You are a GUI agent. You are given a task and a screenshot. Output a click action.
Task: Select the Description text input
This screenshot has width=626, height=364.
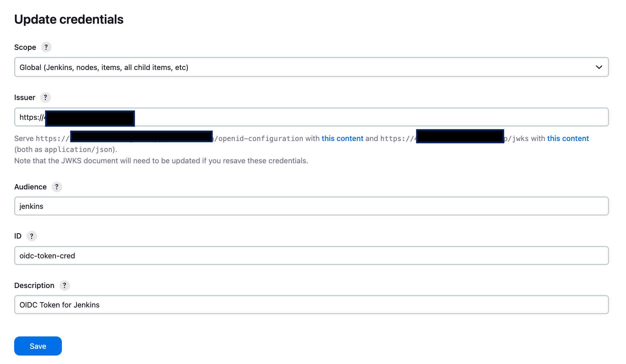[311, 305]
